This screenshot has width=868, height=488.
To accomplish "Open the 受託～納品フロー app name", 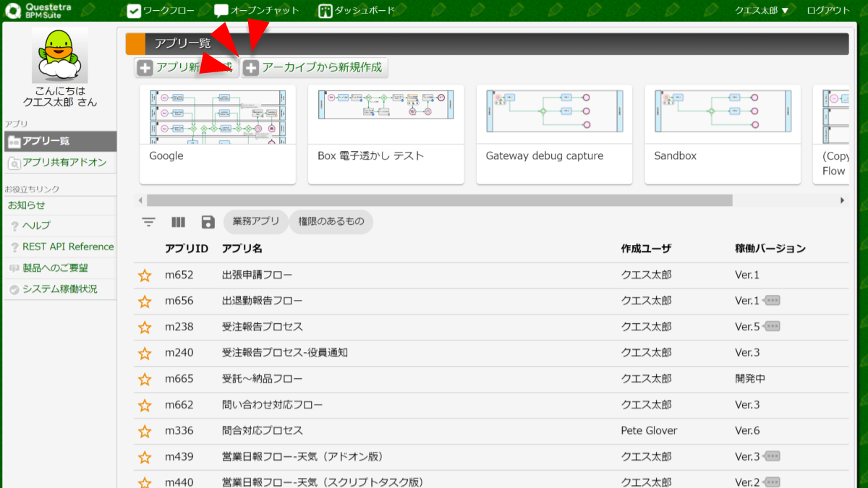I will point(263,379).
